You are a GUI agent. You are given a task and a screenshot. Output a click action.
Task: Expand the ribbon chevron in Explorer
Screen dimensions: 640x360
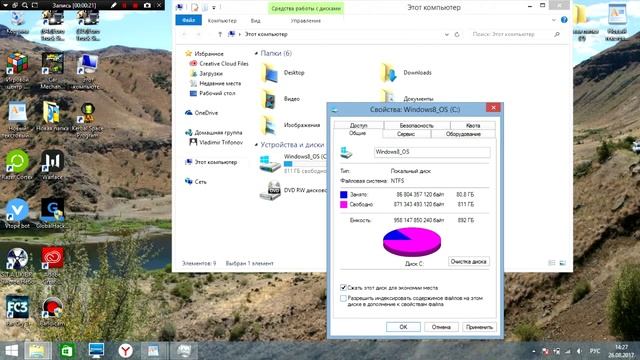[554, 20]
